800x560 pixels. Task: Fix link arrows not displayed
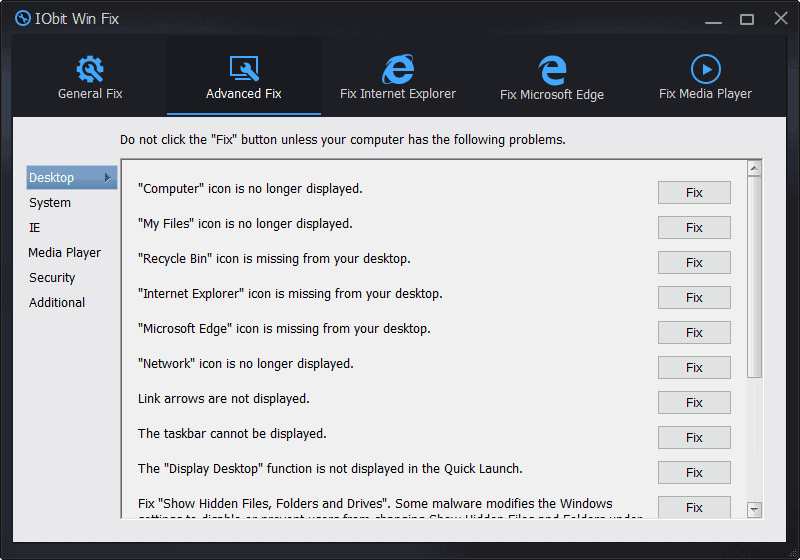pos(694,403)
